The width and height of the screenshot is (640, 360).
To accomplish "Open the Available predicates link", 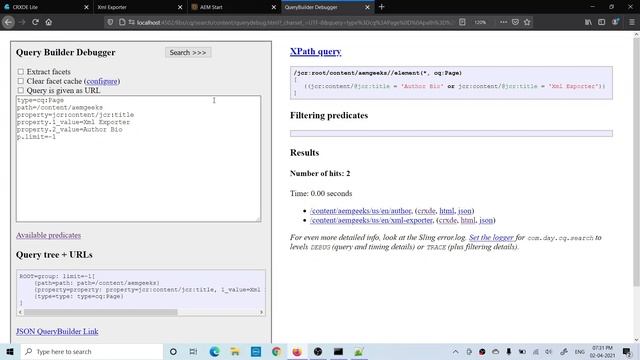I will (x=49, y=235).
